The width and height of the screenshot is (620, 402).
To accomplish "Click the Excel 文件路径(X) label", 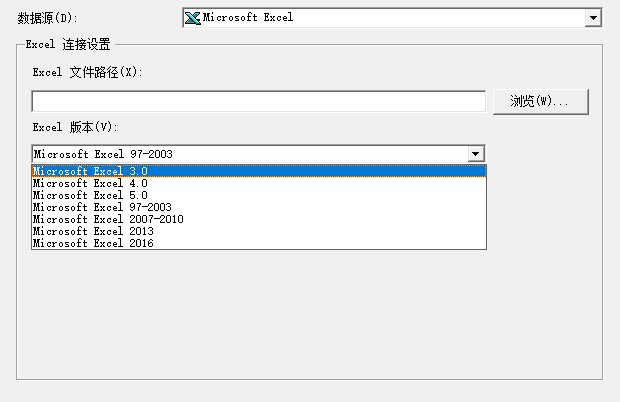I will coord(88,72).
